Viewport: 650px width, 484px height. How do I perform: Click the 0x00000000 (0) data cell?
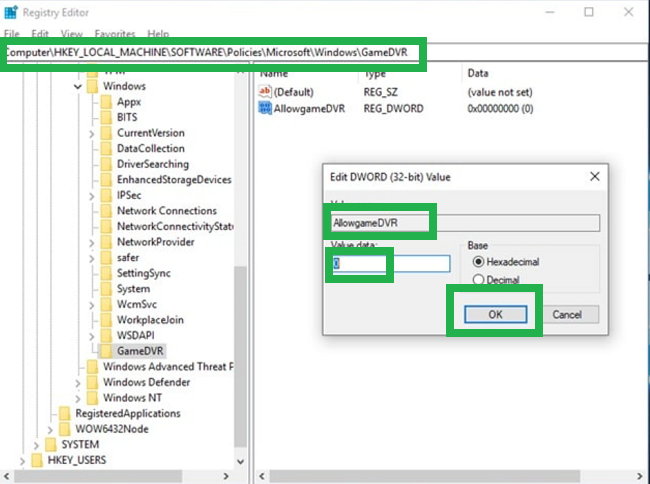(500, 109)
